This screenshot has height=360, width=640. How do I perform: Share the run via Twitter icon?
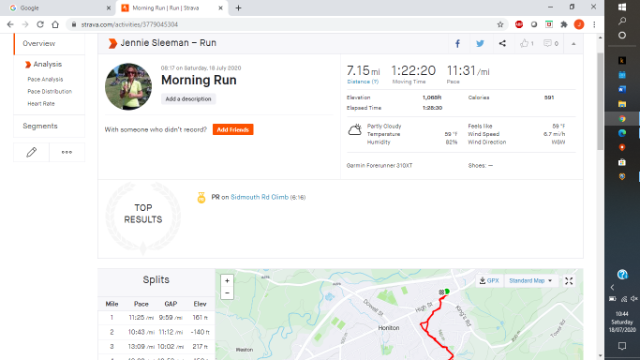click(x=480, y=44)
